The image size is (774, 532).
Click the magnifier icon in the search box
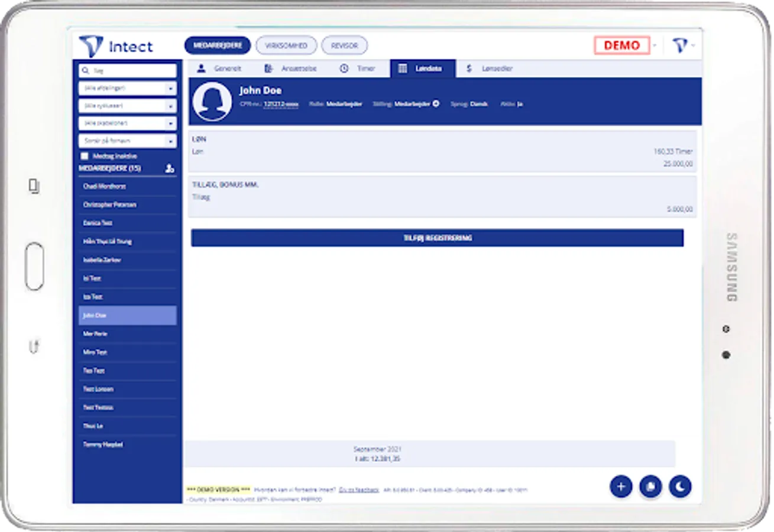click(x=86, y=70)
